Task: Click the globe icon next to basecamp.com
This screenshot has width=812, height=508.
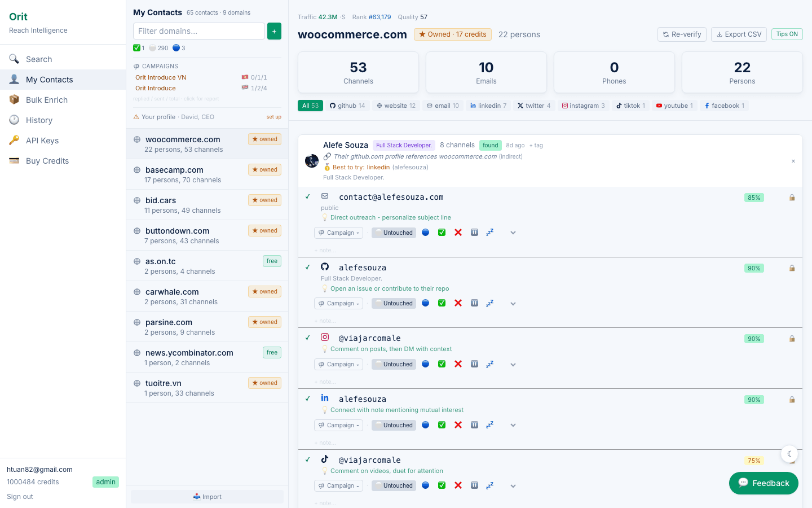Action: click(137, 170)
